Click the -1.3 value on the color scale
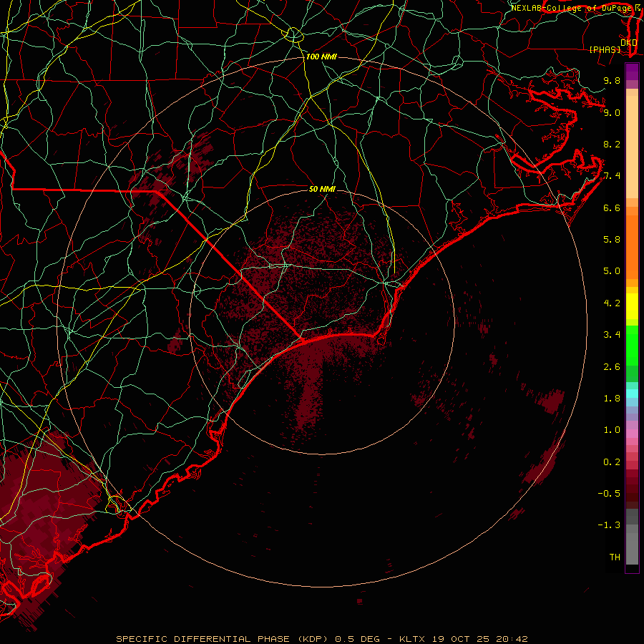644x644 pixels. [609, 525]
